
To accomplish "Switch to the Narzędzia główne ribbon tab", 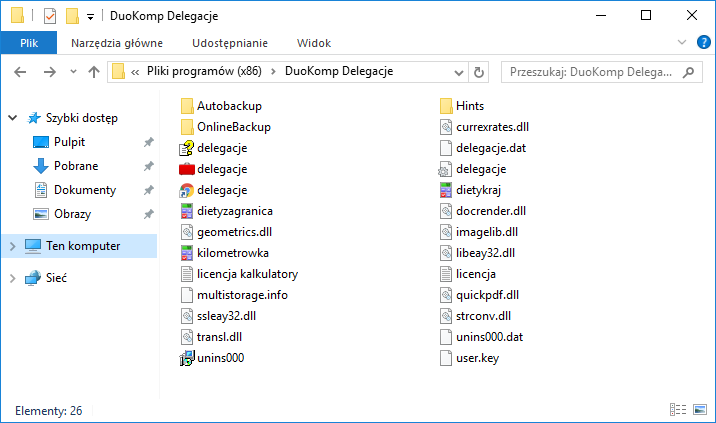I will pos(117,43).
